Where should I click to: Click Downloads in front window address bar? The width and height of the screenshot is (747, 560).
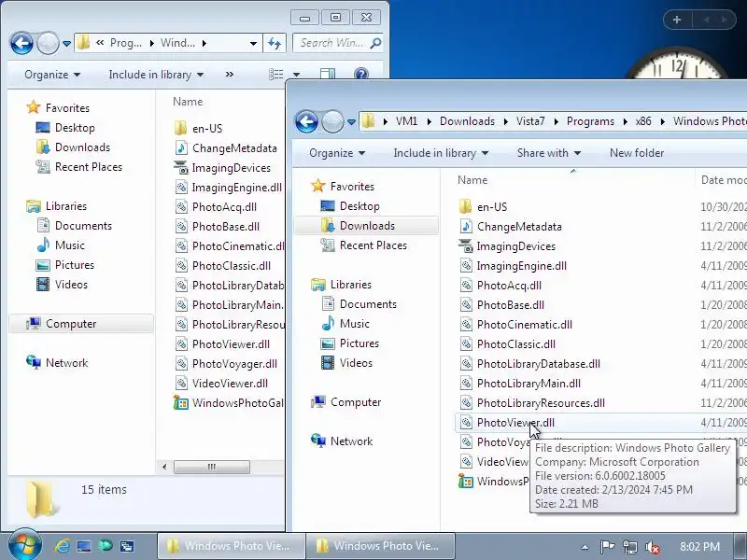[467, 121]
